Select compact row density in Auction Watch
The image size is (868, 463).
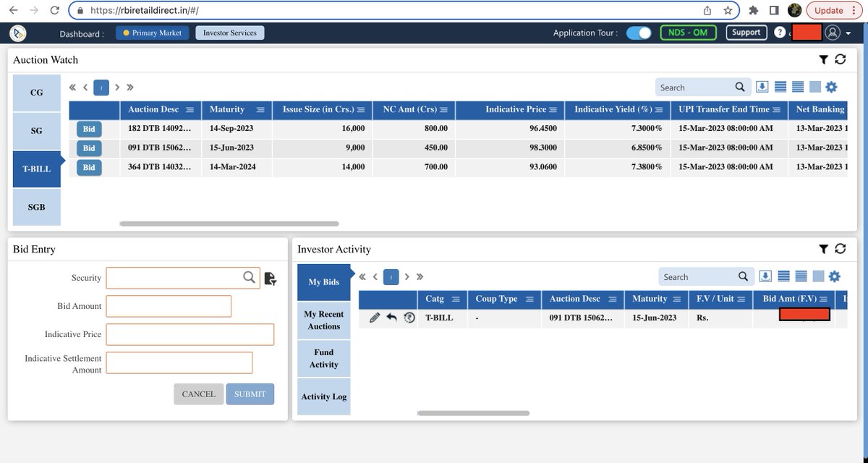pos(780,87)
